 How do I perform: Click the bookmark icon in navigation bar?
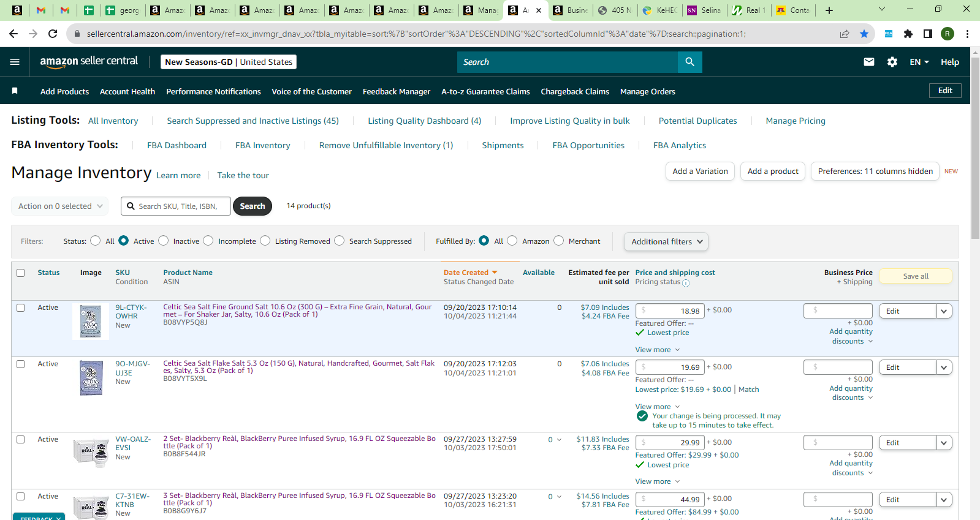click(x=15, y=91)
